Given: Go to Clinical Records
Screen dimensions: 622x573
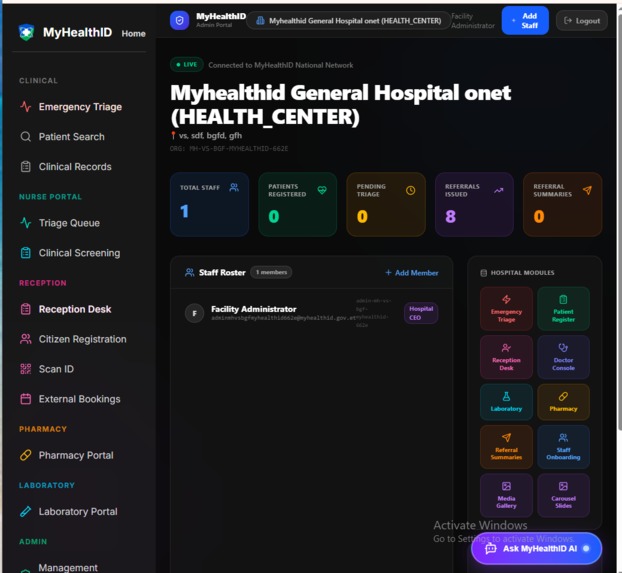Looking at the screenshot, I should coord(66,167).
